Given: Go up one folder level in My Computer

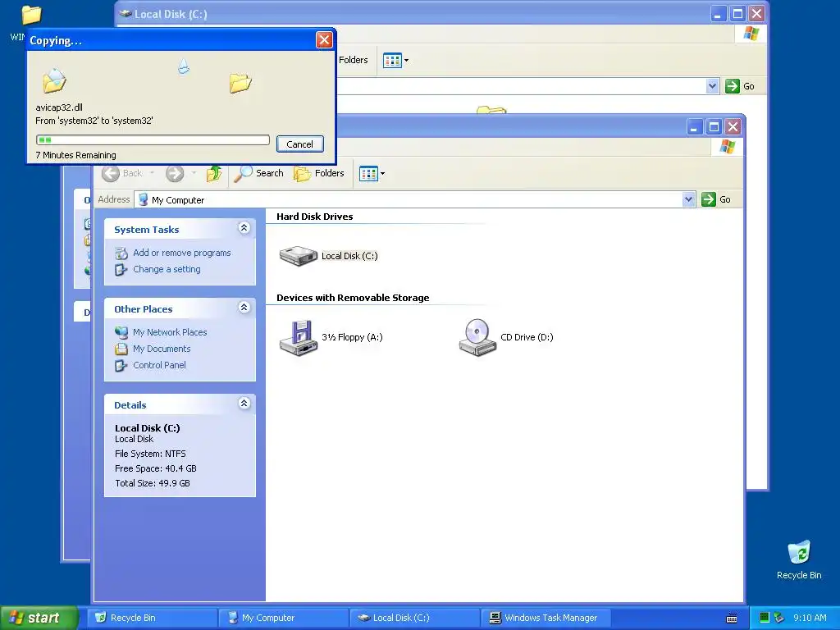Looking at the screenshot, I should click(214, 173).
